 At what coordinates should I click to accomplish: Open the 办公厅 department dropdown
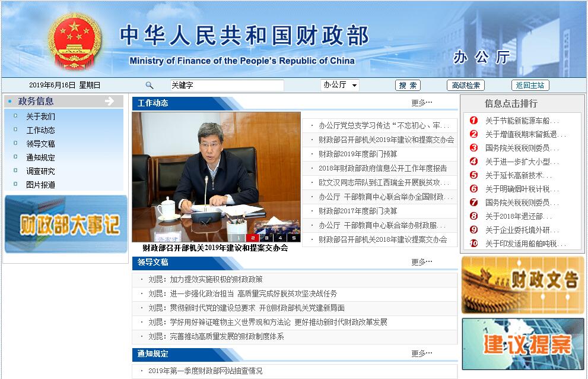pos(340,86)
